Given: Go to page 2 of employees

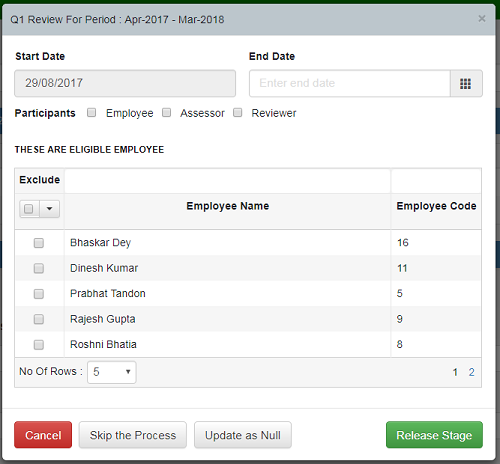Looking at the screenshot, I should (471, 372).
